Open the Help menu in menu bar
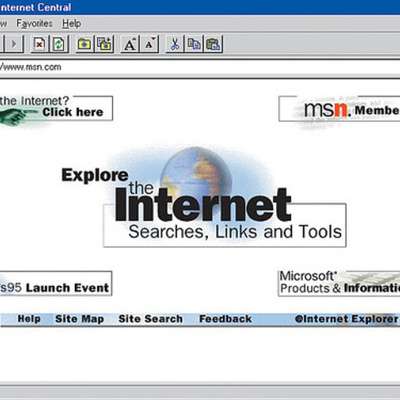The width and height of the screenshot is (400, 400). [x=71, y=23]
